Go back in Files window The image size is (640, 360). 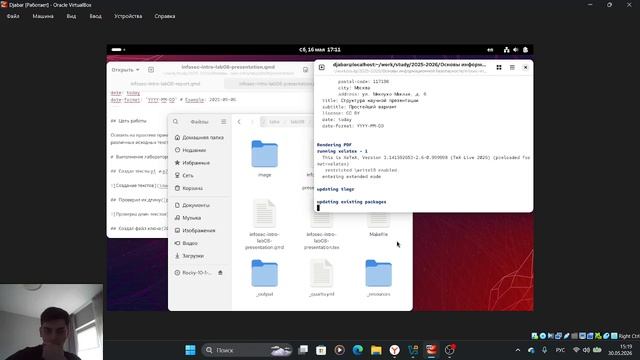pyautogui.click(x=239, y=122)
